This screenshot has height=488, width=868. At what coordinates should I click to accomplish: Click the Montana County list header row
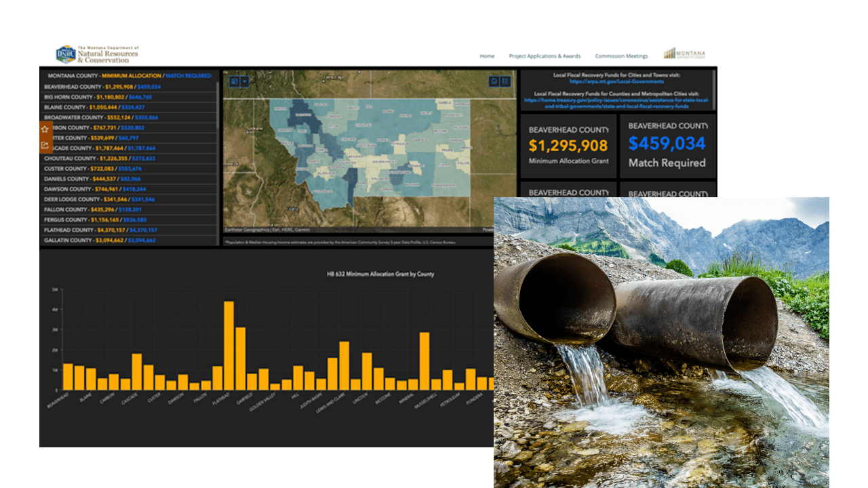[x=129, y=76]
